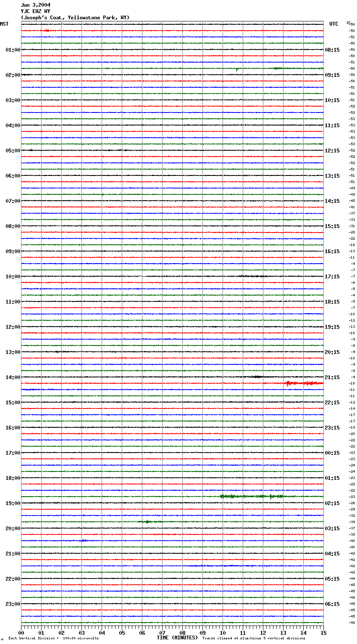Click the red seismic burst after 14:00 MST
This screenshot has width=357, height=644.
click(x=304, y=383)
